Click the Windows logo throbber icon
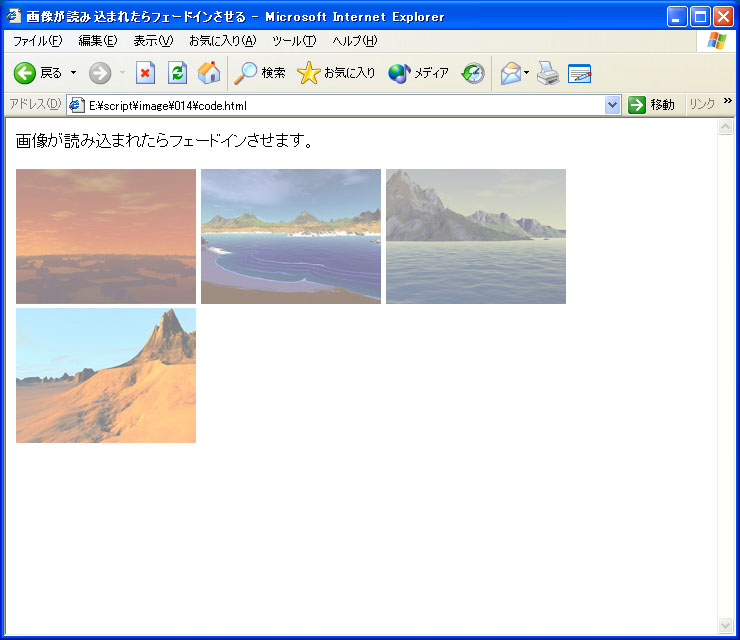Image resolution: width=740 pixels, height=640 pixels. pyautogui.click(x=717, y=41)
